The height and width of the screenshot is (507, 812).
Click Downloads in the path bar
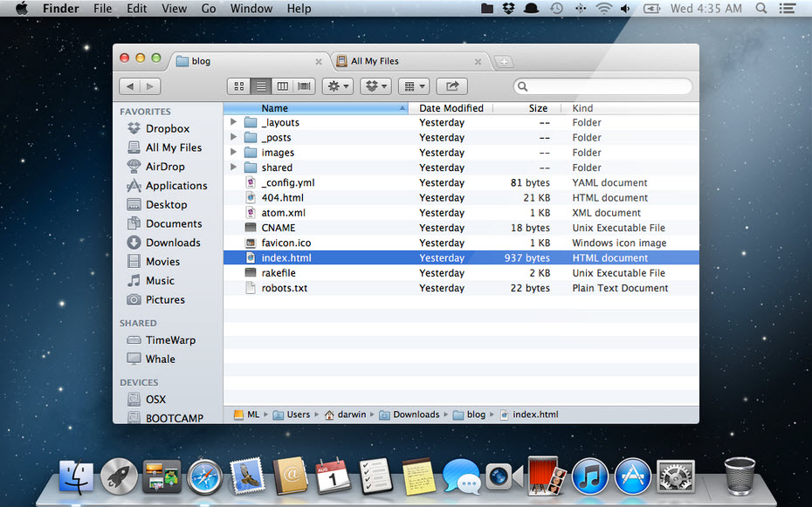416,415
